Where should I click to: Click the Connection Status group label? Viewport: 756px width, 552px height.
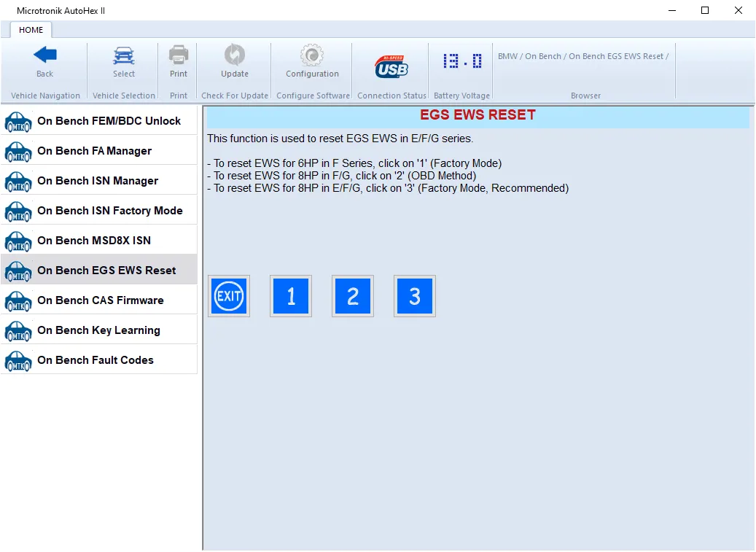(391, 96)
